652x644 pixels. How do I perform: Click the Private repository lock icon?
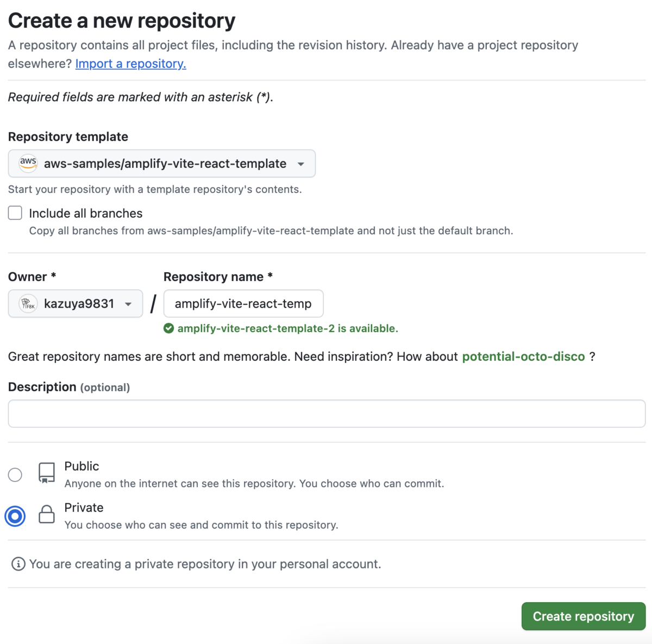point(47,514)
